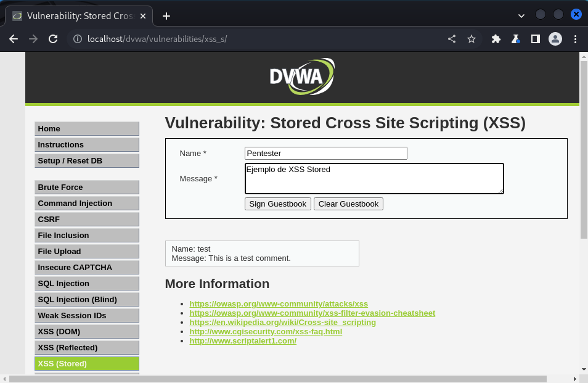Screen dimensions: 588x383
Task: Open Chrome Labs flask icon
Action: click(x=516, y=39)
